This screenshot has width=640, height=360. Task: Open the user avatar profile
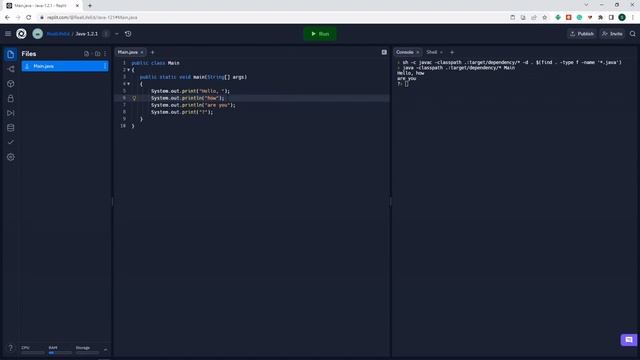(x=38, y=34)
